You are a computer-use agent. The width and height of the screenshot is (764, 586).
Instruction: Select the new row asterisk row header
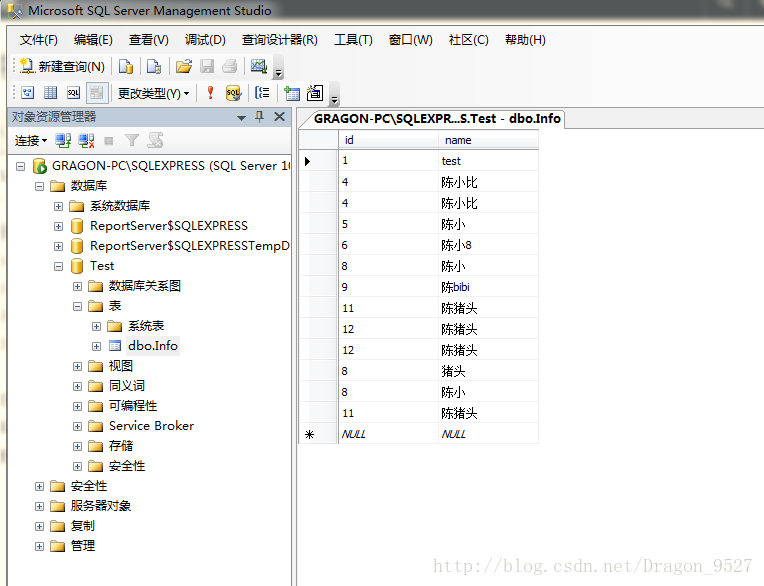[318, 434]
